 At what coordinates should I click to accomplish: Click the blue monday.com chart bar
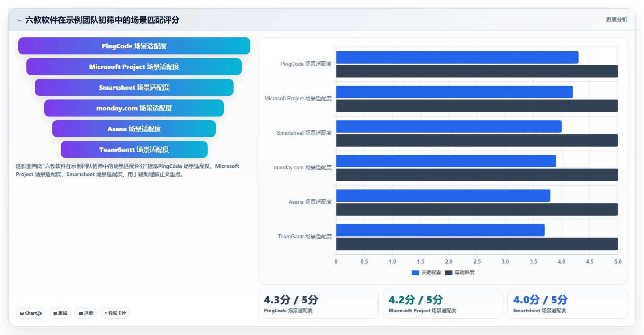(446, 161)
